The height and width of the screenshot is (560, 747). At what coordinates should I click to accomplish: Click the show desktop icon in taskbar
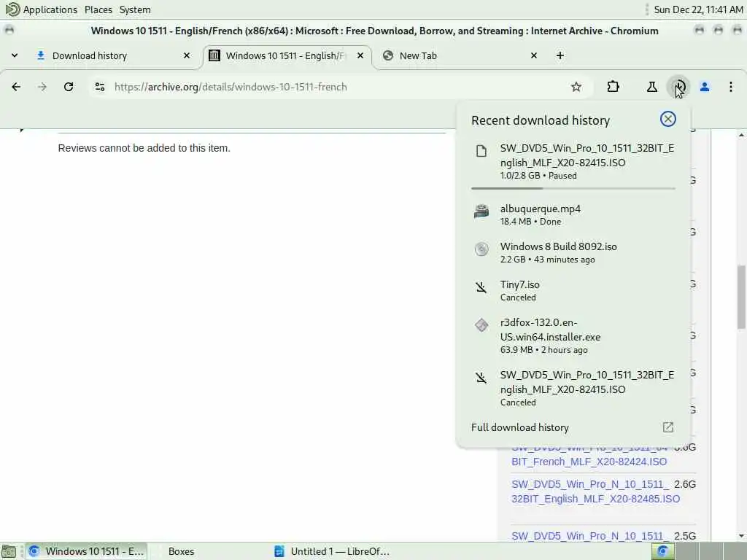pos(9,551)
